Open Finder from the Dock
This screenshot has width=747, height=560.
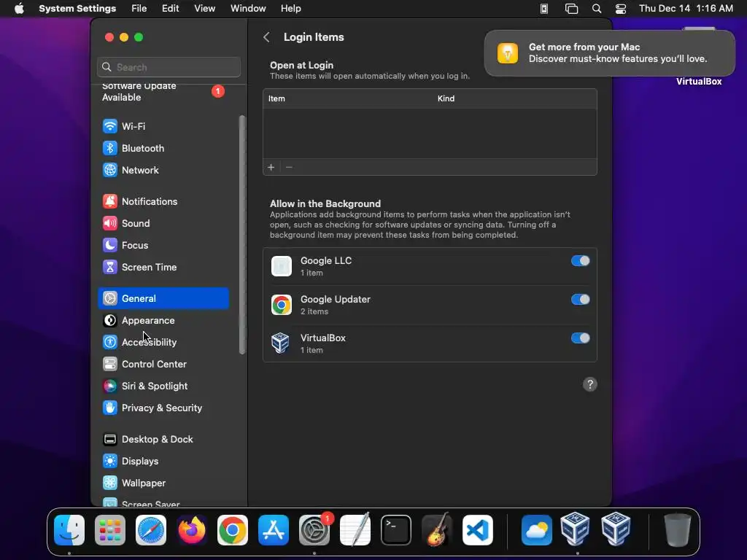point(69,530)
